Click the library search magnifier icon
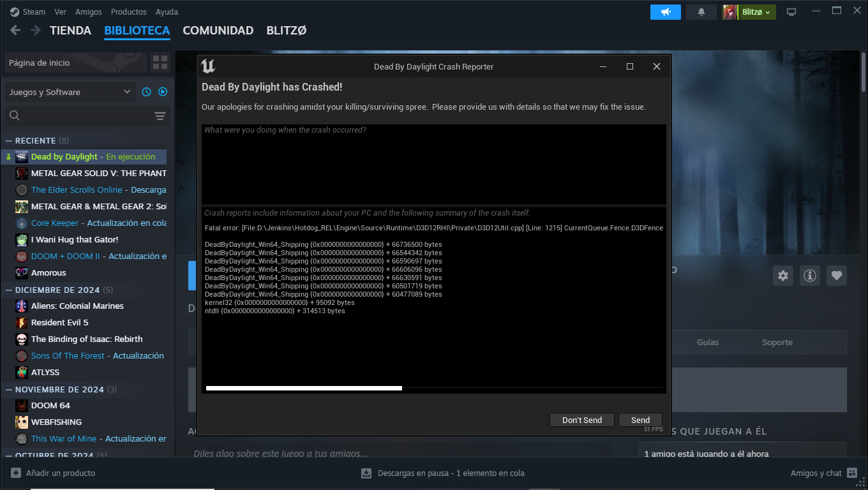Image resolution: width=868 pixels, height=490 pixels. tap(15, 115)
